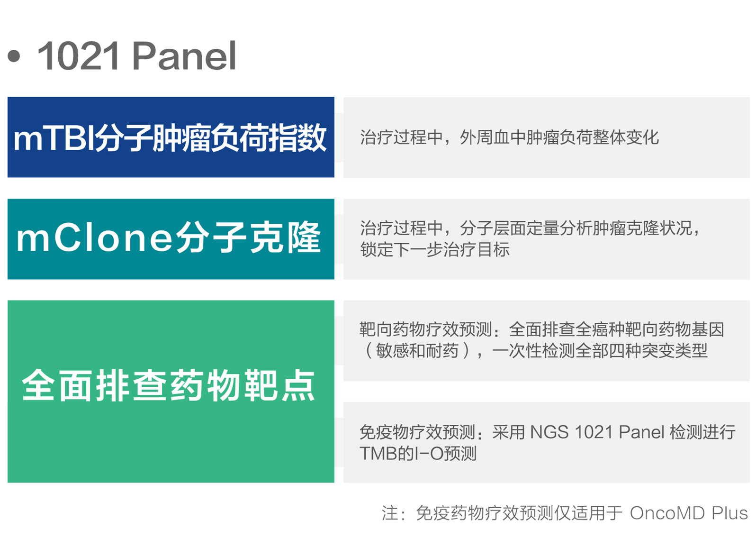
Task: Click the 锁定下一步治疗目标 text line
Action: [435, 249]
